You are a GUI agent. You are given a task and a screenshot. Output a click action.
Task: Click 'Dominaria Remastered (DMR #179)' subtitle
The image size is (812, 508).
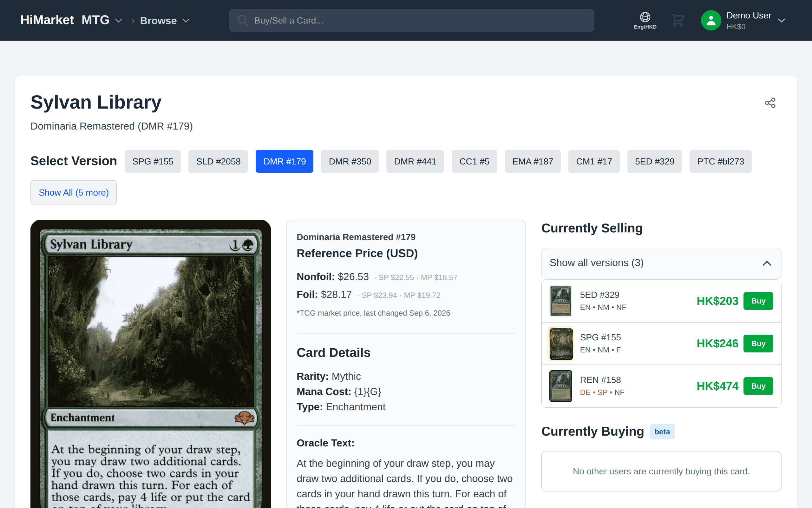[111, 126]
